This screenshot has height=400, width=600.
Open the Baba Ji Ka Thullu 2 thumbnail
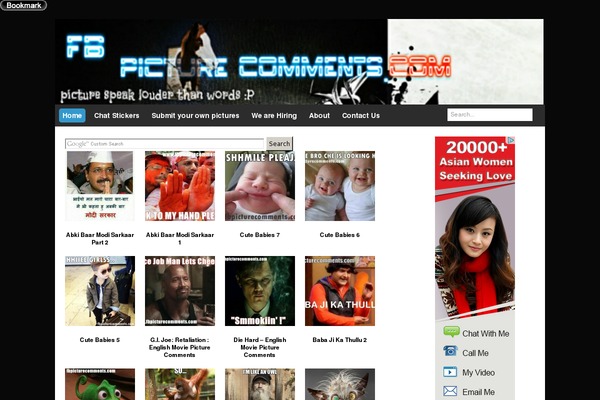click(340, 291)
